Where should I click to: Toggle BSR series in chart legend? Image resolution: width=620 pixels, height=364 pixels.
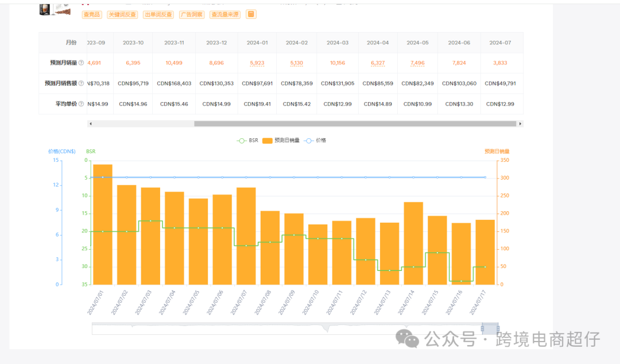(x=247, y=140)
